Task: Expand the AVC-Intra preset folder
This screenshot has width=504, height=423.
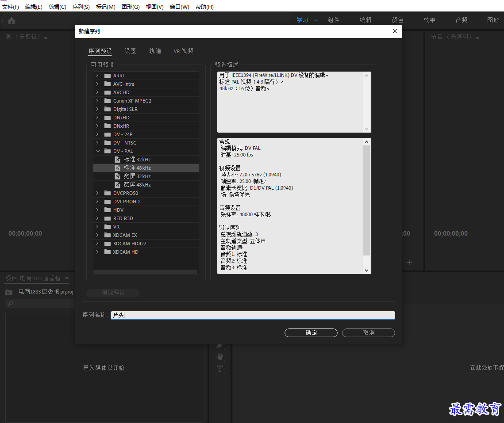Action: point(97,84)
